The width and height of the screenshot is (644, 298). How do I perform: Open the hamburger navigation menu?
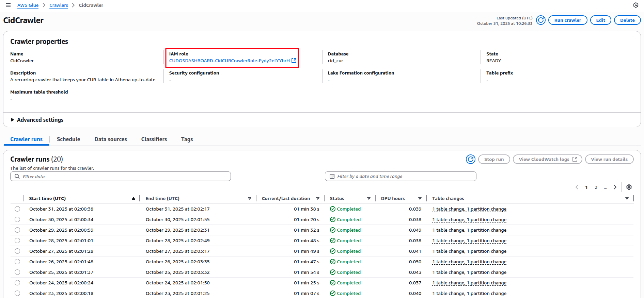[x=8, y=5]
